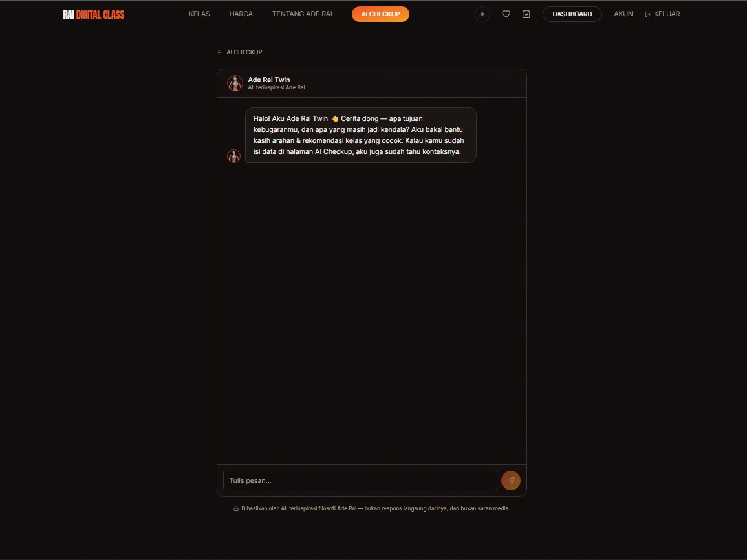Click the subtitle 'AI, terinspirasi Ade Rai'
This screenshot has height=560, width=747.
[276, 87]
